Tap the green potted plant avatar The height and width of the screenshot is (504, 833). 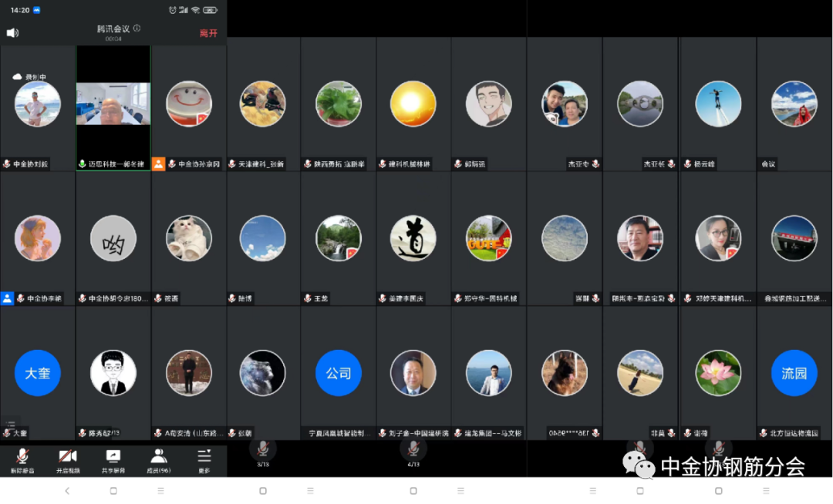tap(339, 103)
